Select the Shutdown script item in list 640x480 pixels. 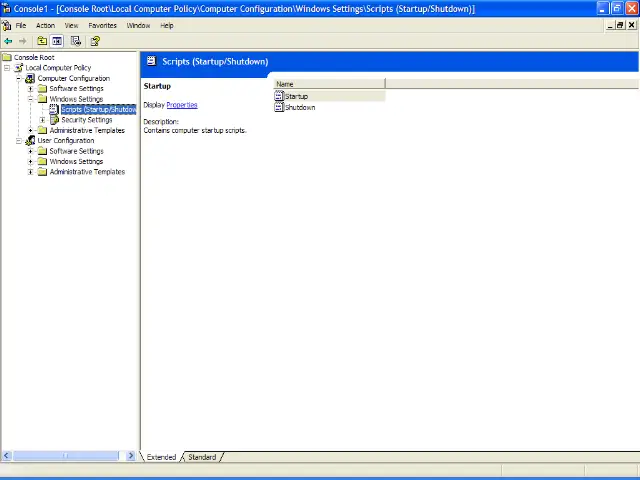(x=299, y=107)
